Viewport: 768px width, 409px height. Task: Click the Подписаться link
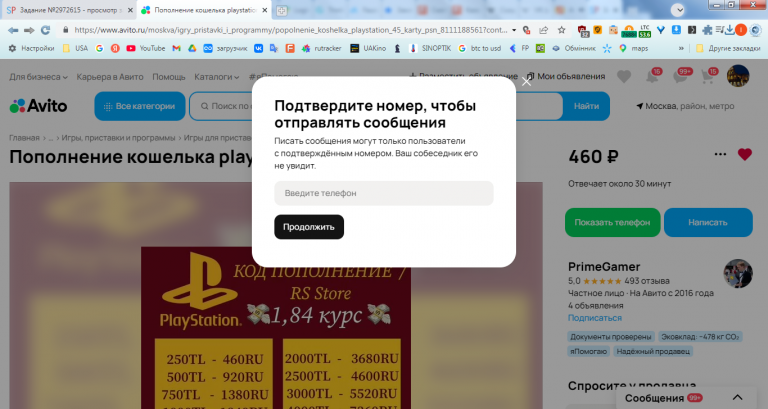595,318
